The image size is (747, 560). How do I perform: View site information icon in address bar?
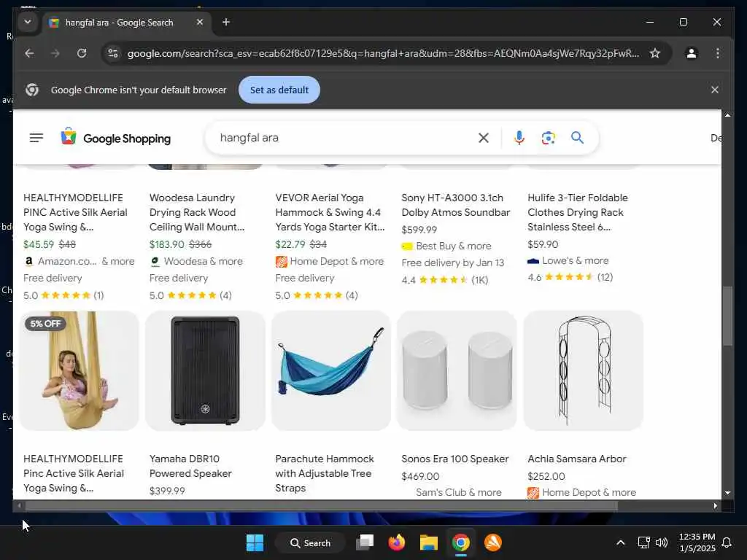[113, 53]
